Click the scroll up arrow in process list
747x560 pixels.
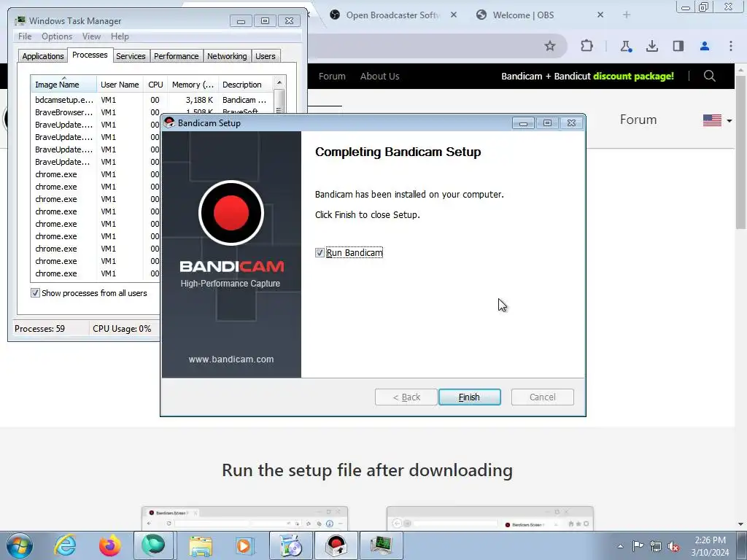click(x=279, y=82)
